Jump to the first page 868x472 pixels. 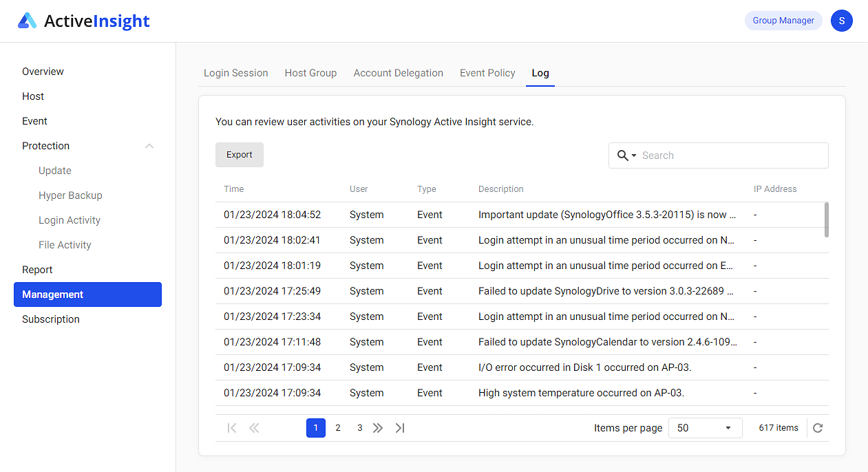click(232, 427)
